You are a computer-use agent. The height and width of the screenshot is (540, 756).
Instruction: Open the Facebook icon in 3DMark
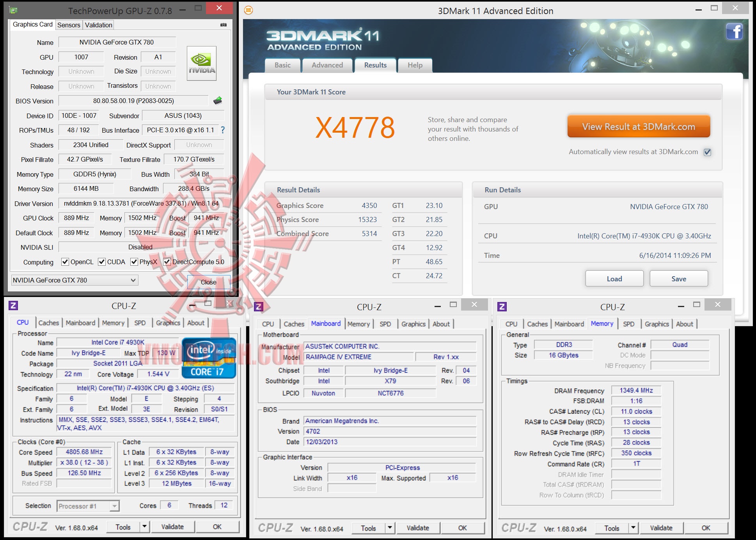point(734,32)
